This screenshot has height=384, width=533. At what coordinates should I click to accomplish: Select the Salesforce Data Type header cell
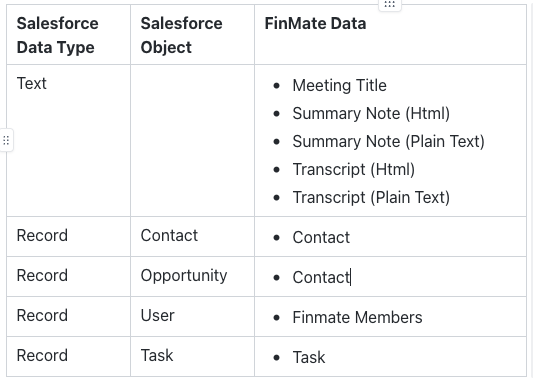[x=68, y=35]
